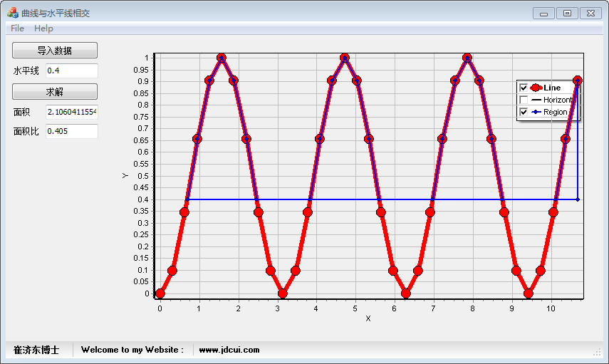The width and height of the screenshot is (609, 364).
Task: Click the 面积 result field
Action: click(71, 113)
